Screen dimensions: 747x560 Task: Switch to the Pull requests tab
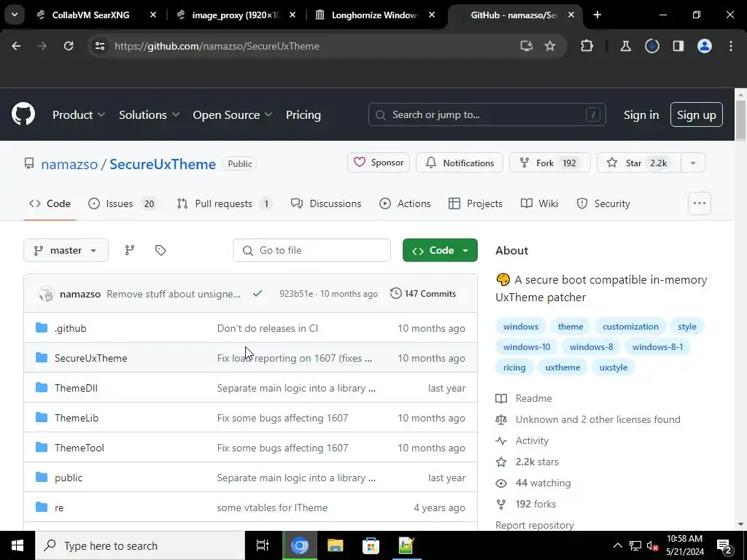[225, 203]
